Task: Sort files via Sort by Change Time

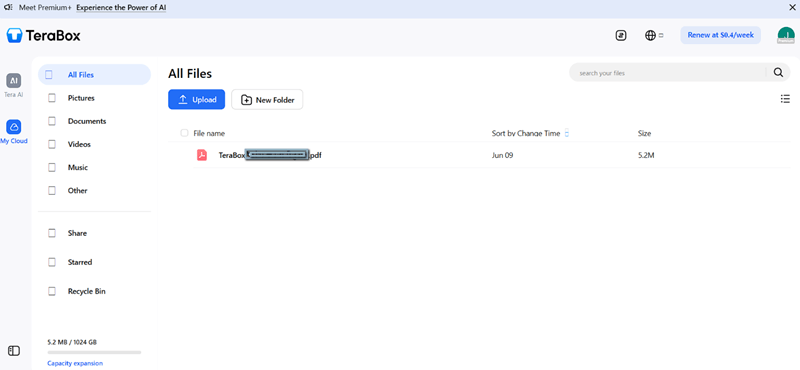Action: [530, 133]
